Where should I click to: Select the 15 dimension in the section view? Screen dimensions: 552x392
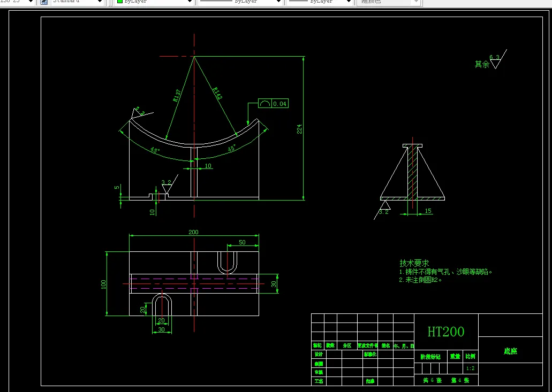coord(428,211)
